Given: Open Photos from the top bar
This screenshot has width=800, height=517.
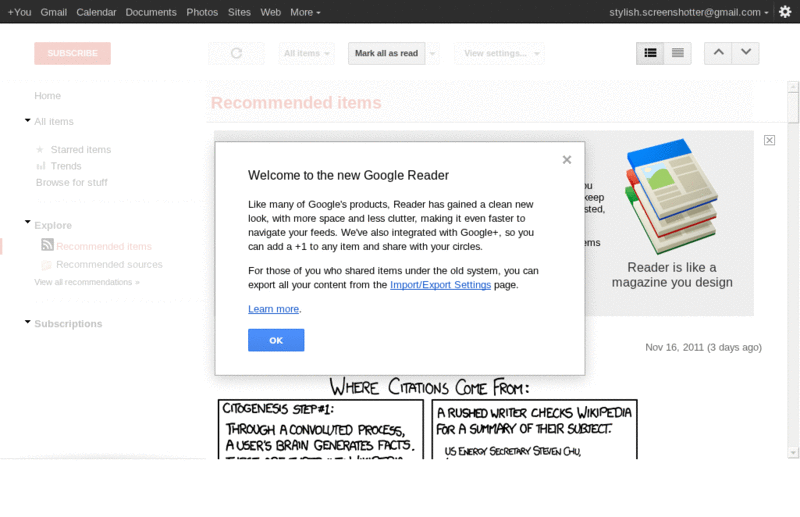Looking at the screenshot, I should (202, 12).
